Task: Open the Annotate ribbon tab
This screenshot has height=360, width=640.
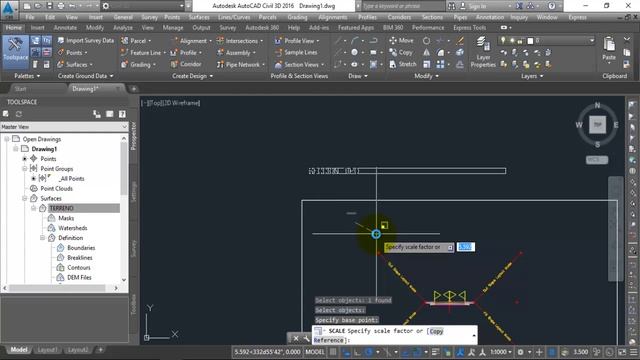Action: 65,28
